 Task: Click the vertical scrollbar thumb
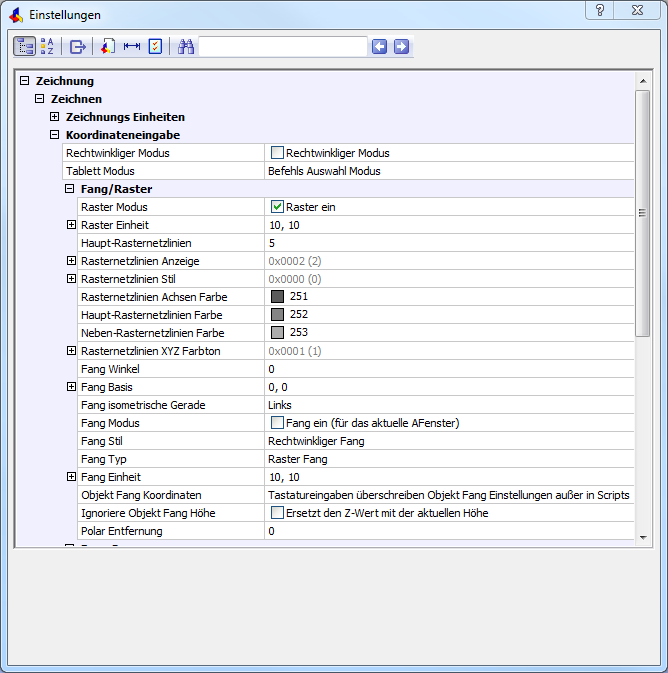point(643,213)
